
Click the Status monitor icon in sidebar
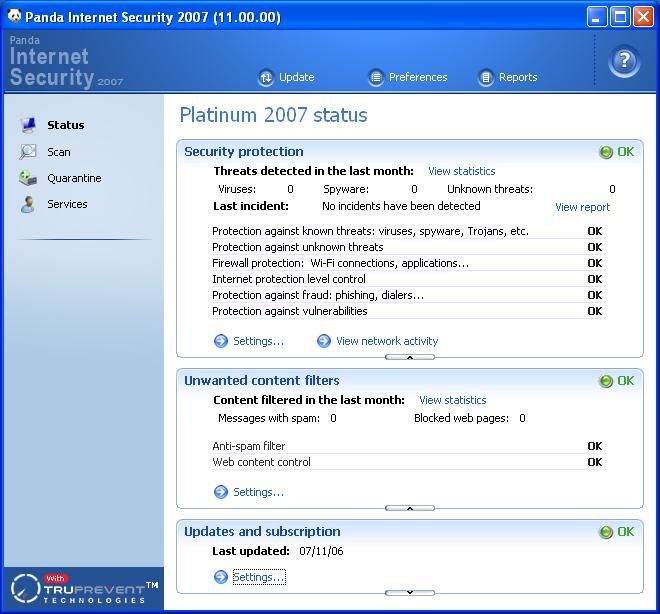pos(28,125)
